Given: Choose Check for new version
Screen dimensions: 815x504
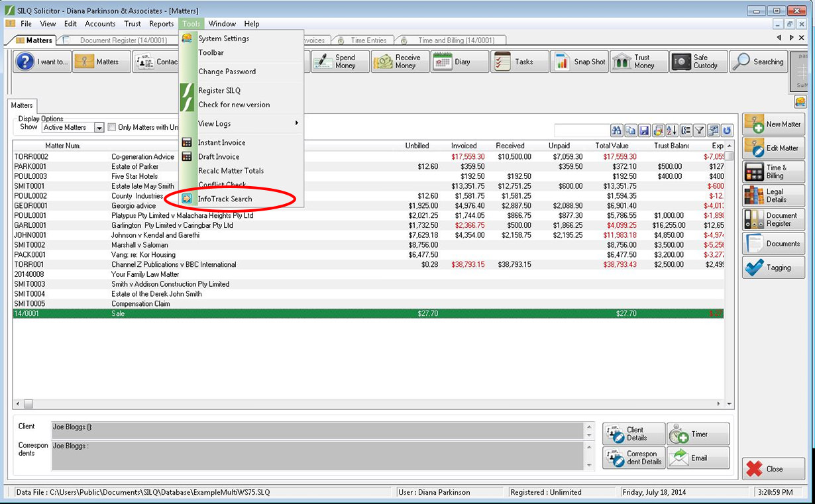Looking at the screenshot, I should tap(241, 105).
